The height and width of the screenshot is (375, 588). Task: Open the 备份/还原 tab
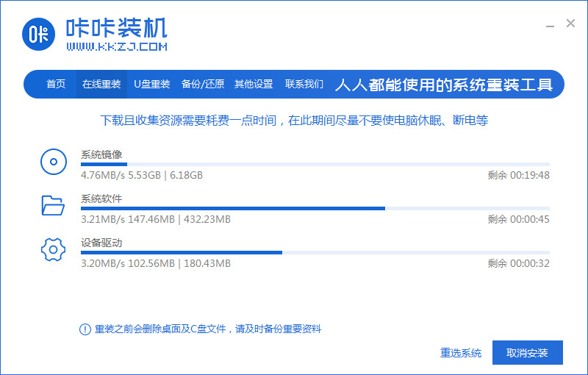click(203, 85)
